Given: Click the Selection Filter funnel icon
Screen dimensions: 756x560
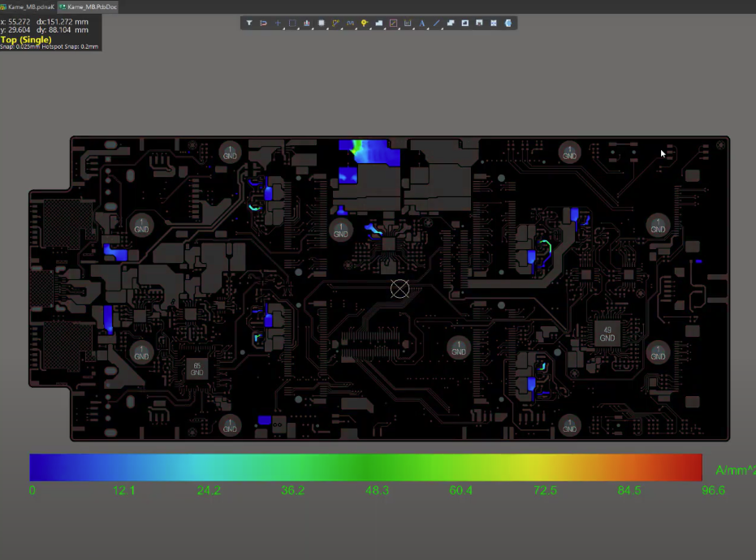Looking at the screenshot, I should coord(250,24).
